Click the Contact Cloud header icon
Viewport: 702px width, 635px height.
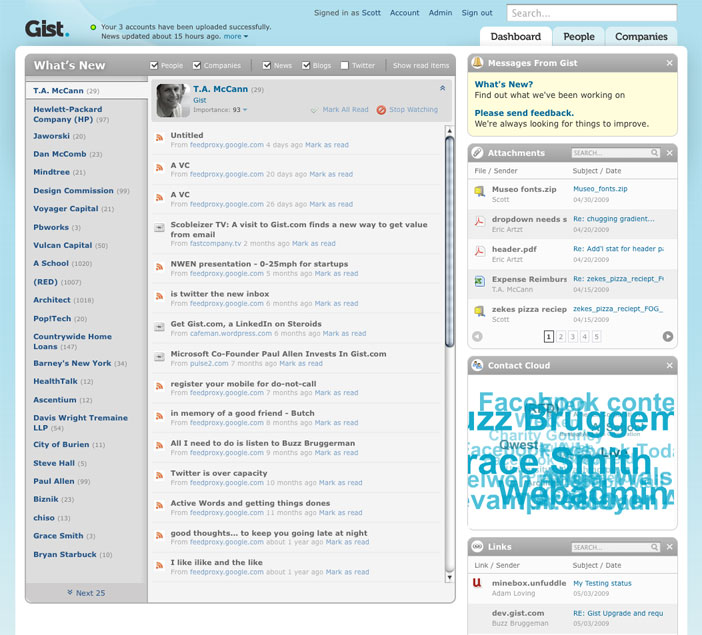(x=478, y=365)
